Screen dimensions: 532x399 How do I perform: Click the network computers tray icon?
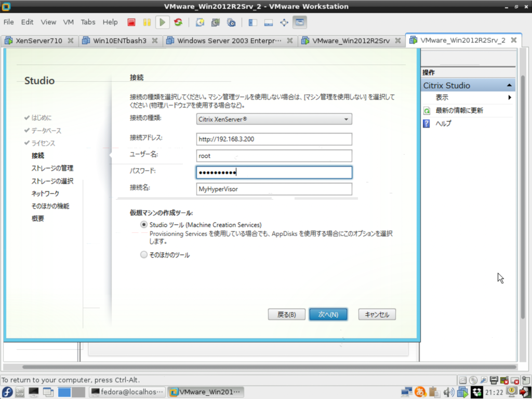406,392
